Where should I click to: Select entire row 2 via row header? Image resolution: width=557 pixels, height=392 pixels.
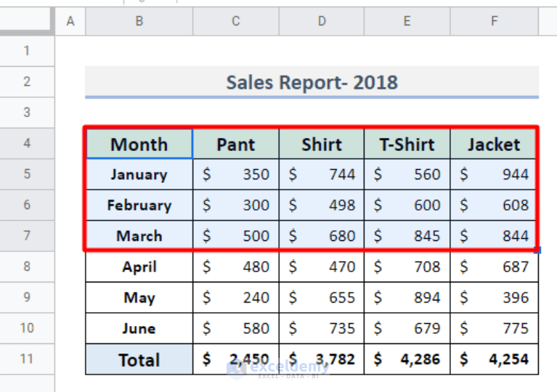pyautogui.click(x=27, y=81)
